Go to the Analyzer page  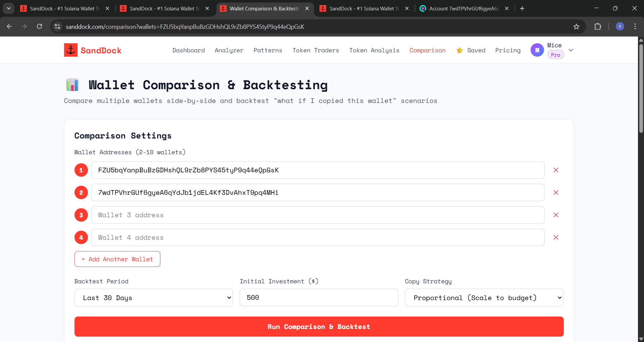pos(229,50)
